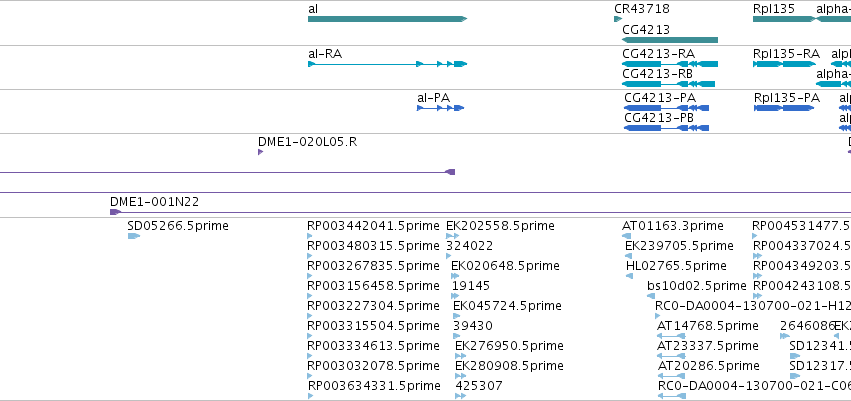Open the EK276950.5prime EST label
The image size is (851, 401).
pyautogui.click(x=509, y=346)
